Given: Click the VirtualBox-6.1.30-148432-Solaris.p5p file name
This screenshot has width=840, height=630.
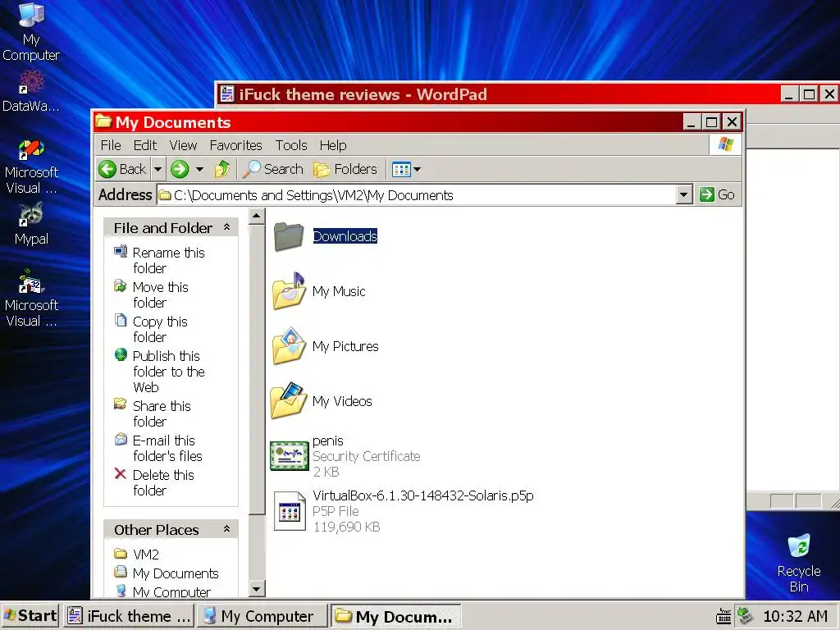Looking at the screenshot, I should tap(423, 495).
